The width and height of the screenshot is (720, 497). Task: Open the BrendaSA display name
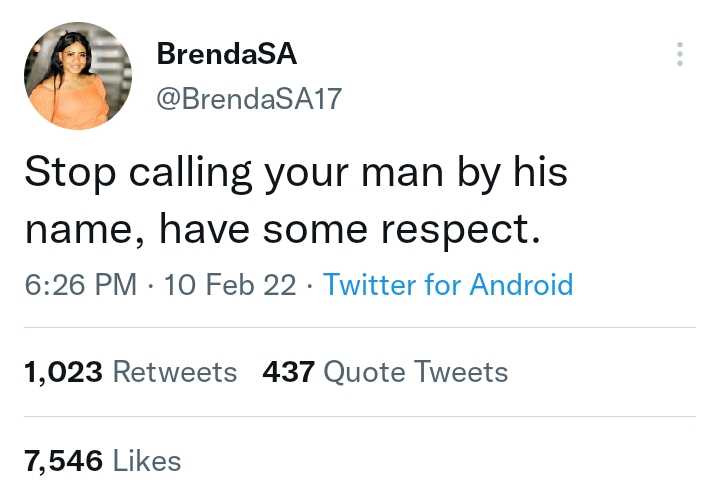click(x=226, y=54)
